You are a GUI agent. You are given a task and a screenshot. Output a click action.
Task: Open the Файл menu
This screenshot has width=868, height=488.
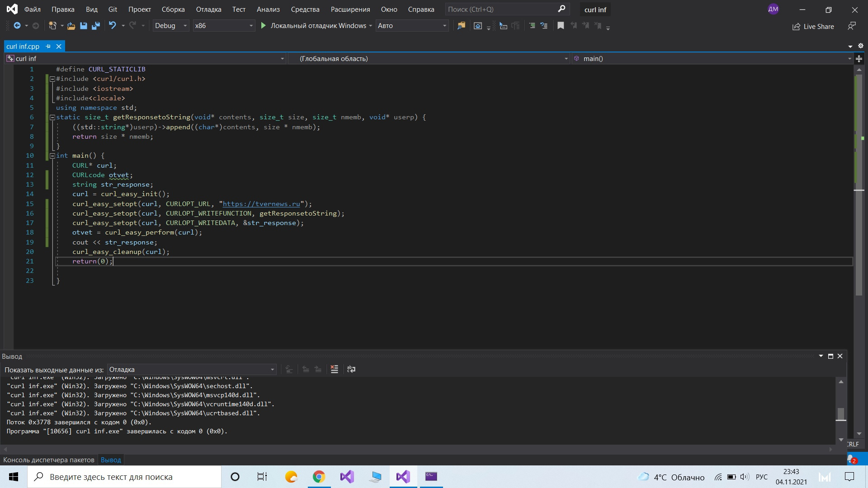(33, 9)
